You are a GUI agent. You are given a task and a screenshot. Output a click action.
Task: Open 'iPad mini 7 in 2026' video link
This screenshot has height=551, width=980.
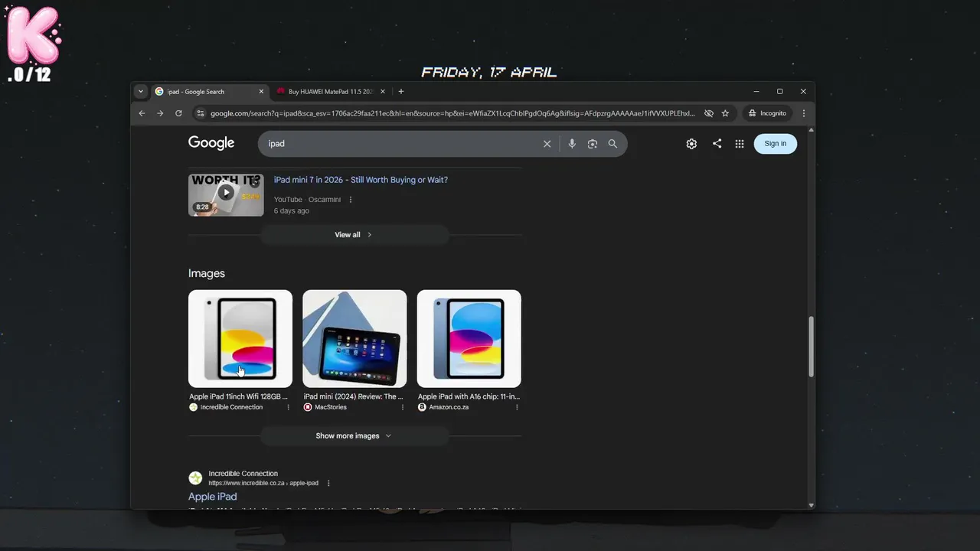tap(361, 180)
